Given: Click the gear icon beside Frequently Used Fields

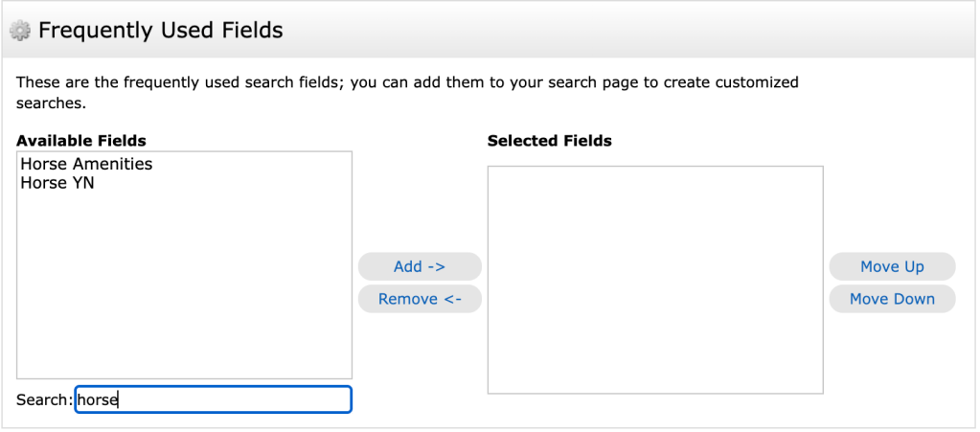Looking at the screenshot, I should (20, 31).
